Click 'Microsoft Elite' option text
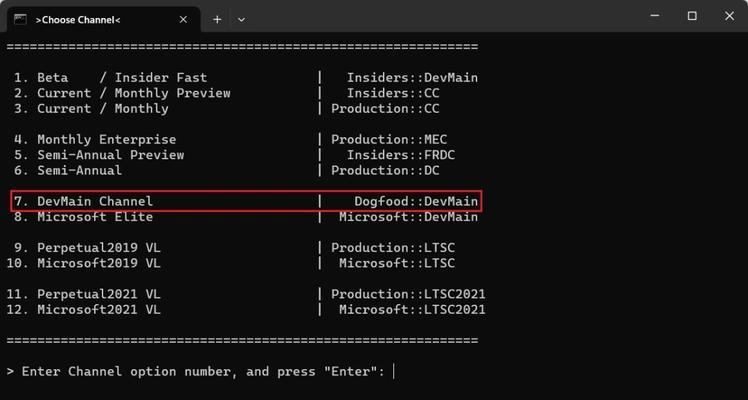748x400 pixels. (95, 216)
